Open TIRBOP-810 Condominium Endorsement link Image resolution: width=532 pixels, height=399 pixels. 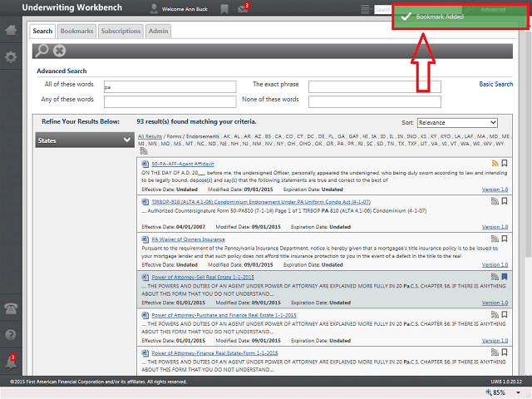pos(261,202)
